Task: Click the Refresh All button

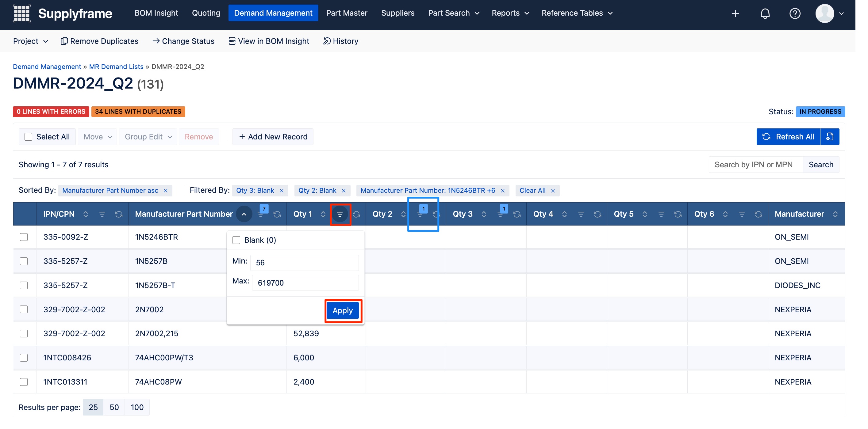Action: tap(789, 137)
